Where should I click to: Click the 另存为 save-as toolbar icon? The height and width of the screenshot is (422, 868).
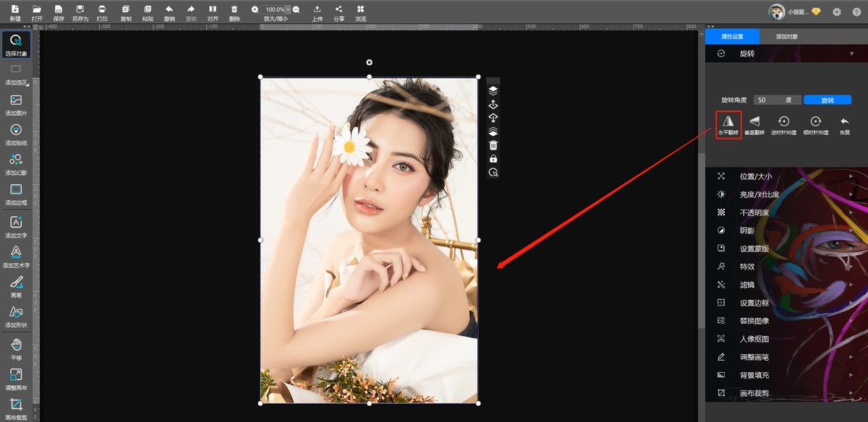click(x=80, y=10)
